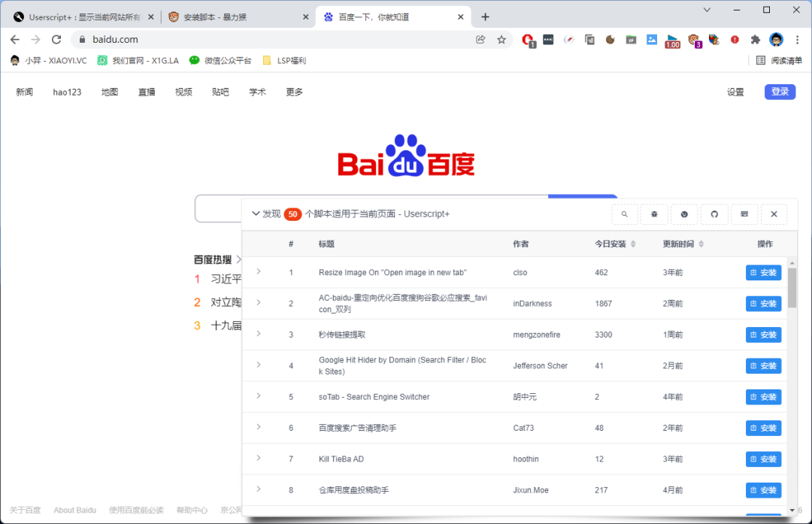Open hao123 link in Baidu navigation

67,92
